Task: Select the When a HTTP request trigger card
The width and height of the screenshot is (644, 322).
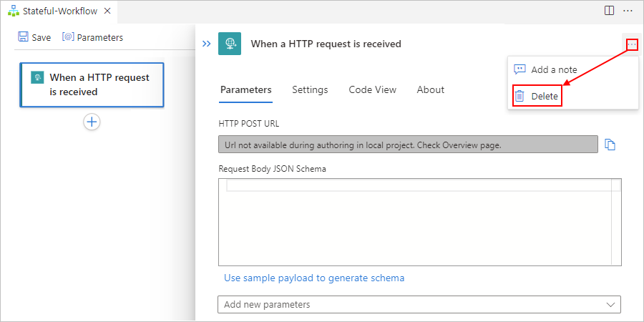Action: [x=92, y=84]
